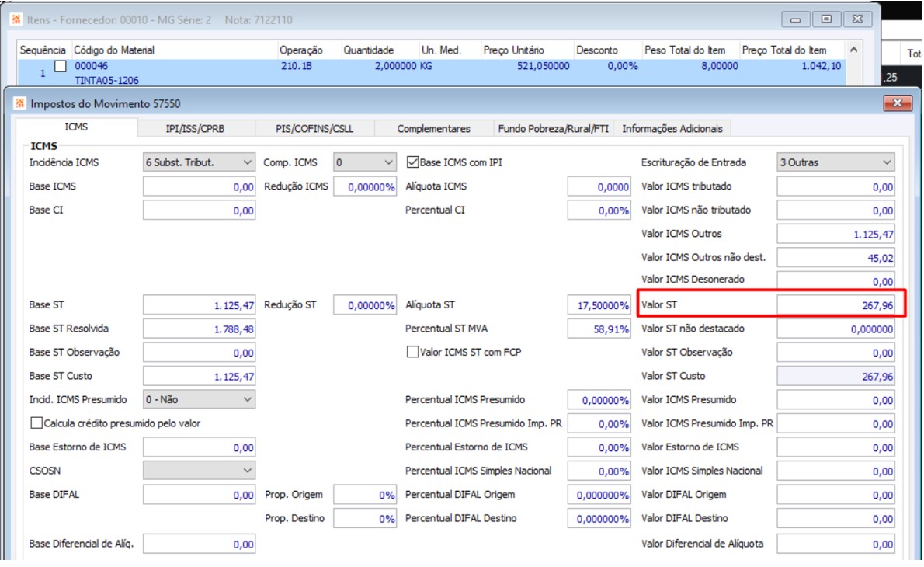The width and height of the screenshot is (924, 567).
Task: Click the Base Estorno de ICMS field
Action: (200, 447)
